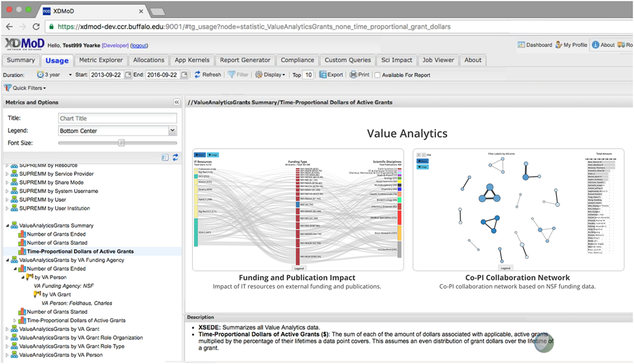The width and height of the screenshot is (634, 364).
Task: Select Number of Grants Started under Summary
Action: pyautogui.click(x=57, y=243)
